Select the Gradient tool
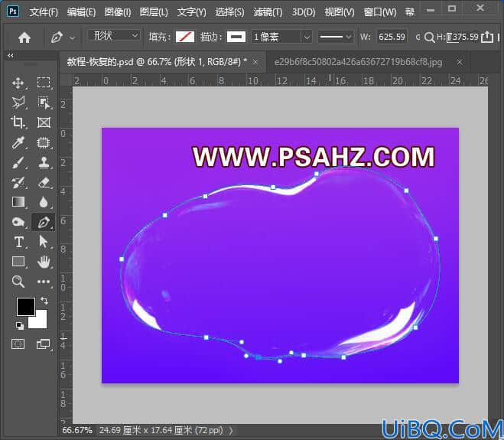This screenshot has width=504, height=440. pyautogui.click(x=18, y=202)
